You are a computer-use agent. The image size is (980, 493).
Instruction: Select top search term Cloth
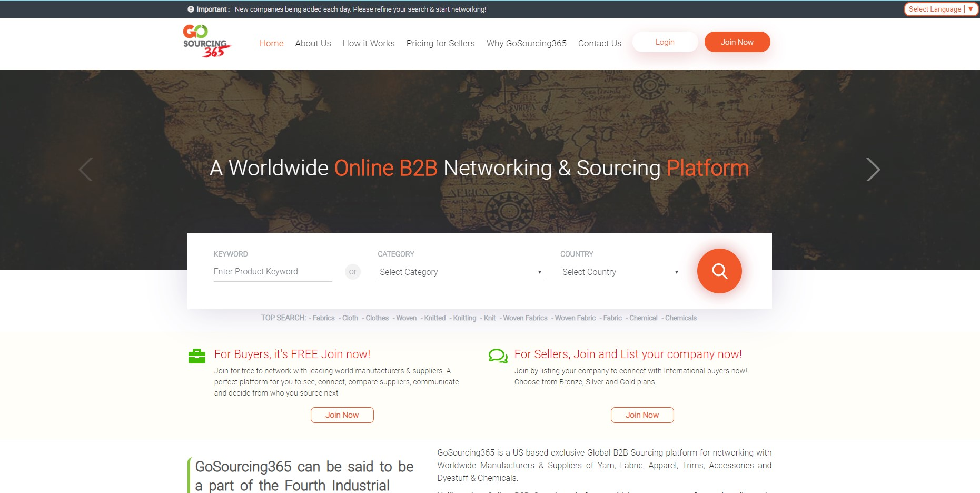[350, 318]
